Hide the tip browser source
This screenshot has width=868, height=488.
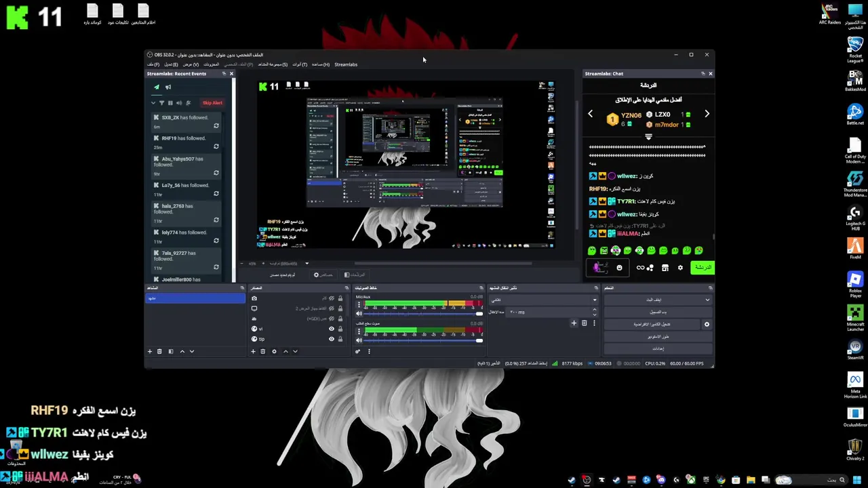(332, 339)
